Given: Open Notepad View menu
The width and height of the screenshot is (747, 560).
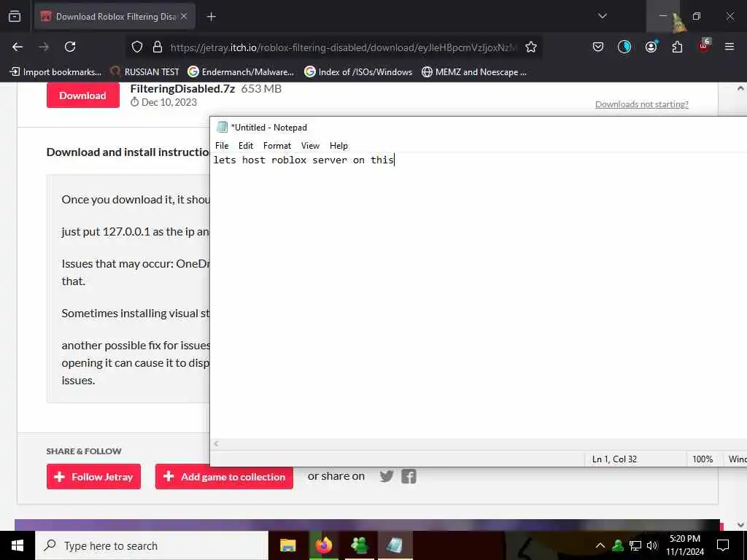Looking at the screenshot, I should pyautogui.click(x=310, y=146).
